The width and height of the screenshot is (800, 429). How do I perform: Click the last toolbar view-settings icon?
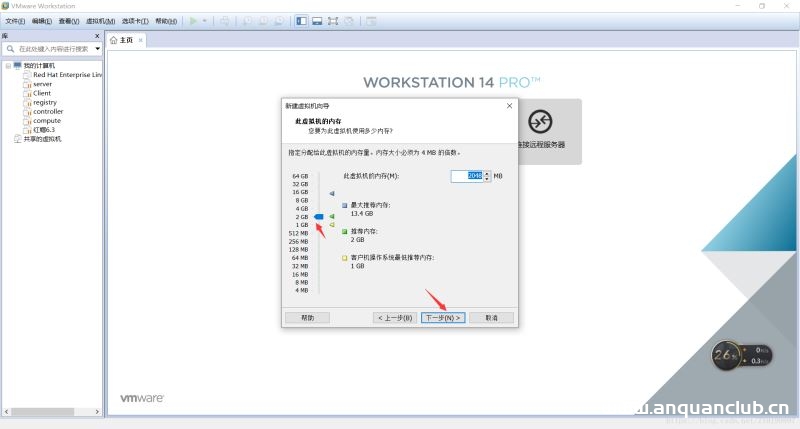(x=371, y=21)
